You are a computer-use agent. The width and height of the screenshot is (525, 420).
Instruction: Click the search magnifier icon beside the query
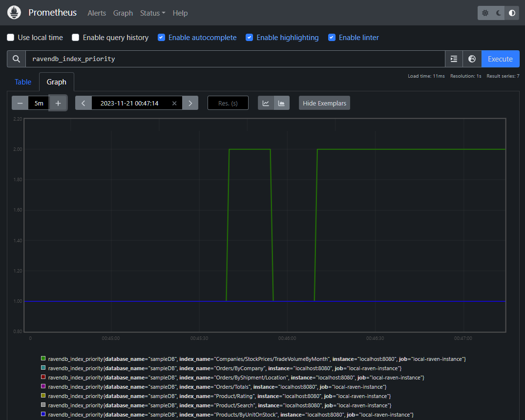point(16,59)
